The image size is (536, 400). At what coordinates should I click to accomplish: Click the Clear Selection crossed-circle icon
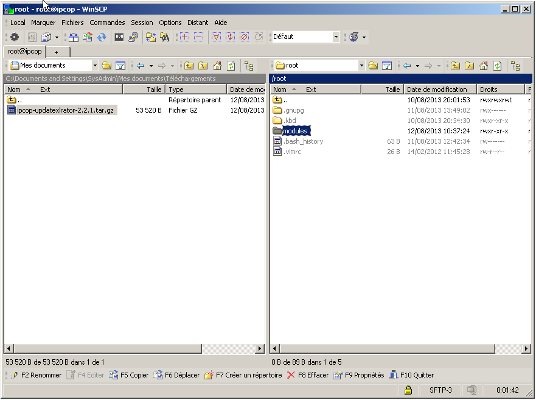[x=245, y=37]
